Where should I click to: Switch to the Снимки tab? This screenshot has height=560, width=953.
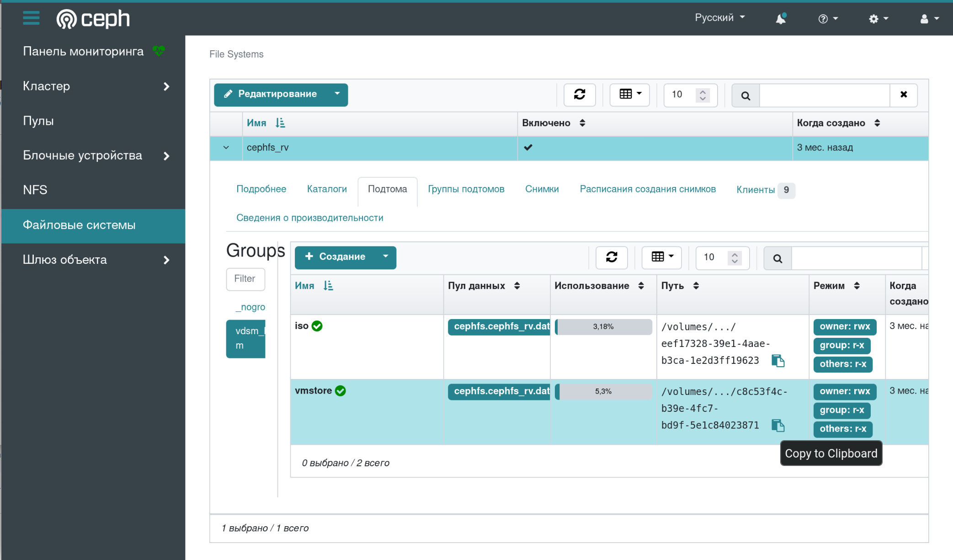point(542,189)
